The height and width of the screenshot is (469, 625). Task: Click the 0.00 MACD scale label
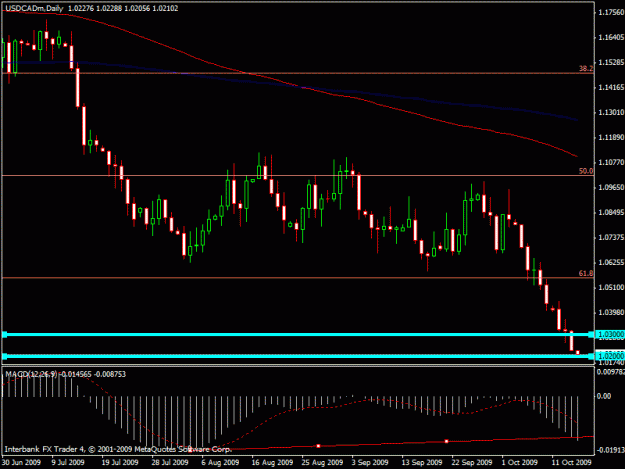pyautogui.click(x=604, y=396)
